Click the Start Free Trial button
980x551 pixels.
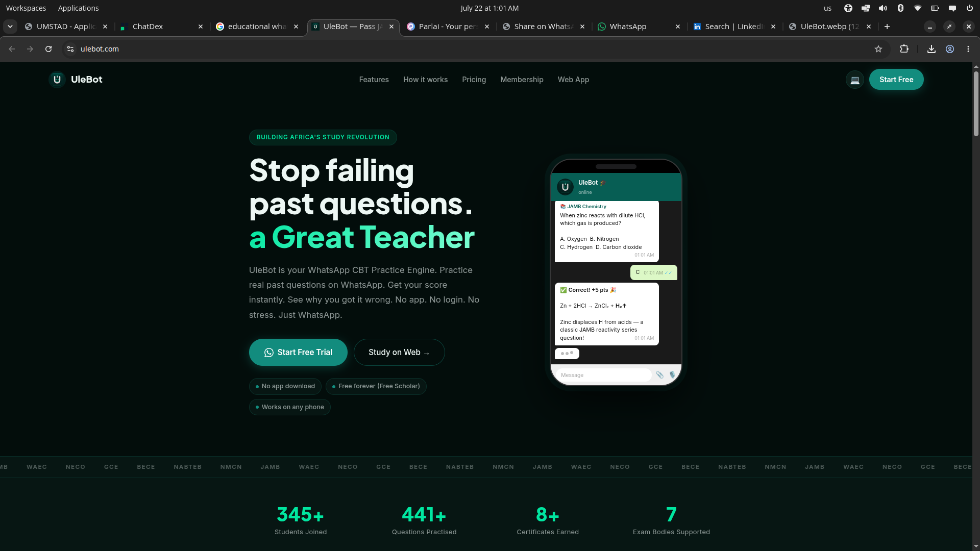point(298,352)
